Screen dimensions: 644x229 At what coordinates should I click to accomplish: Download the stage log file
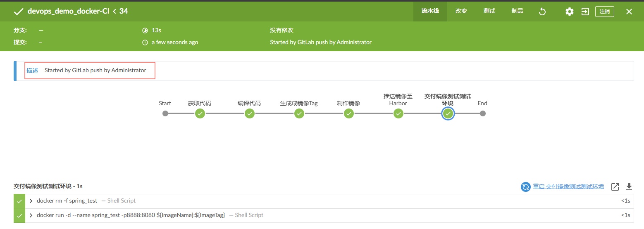click(629, 187)
